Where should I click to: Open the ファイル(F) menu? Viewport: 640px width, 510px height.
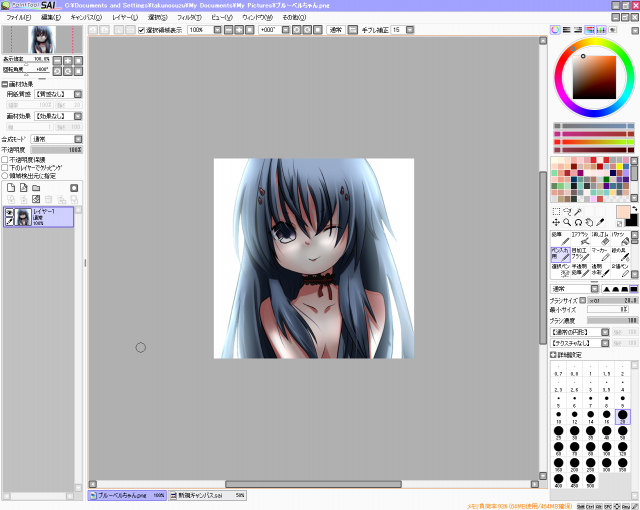[19, 18]
